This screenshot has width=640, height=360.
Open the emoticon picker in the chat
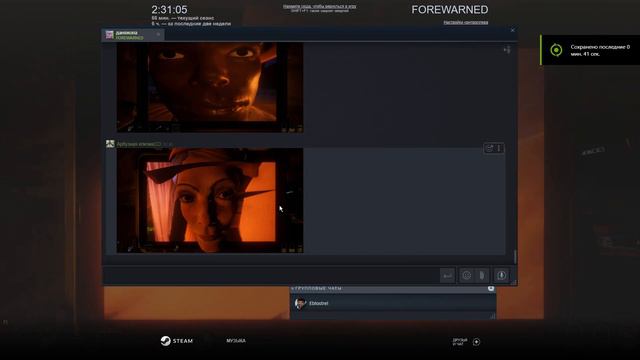467,276
